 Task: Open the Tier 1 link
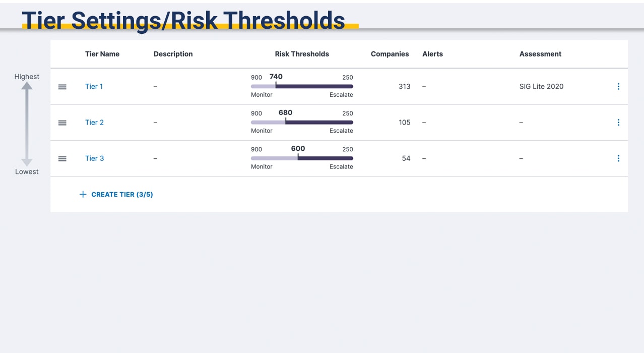94,86
